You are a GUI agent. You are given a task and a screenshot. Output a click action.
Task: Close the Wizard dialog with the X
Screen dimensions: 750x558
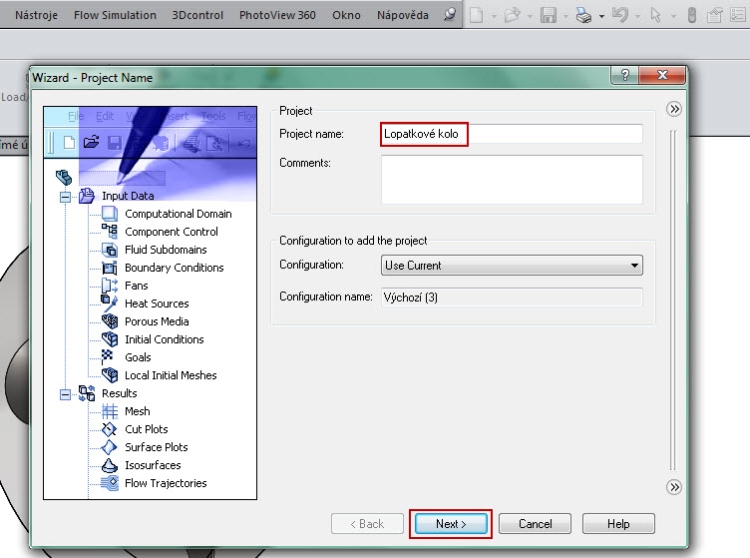662,75
